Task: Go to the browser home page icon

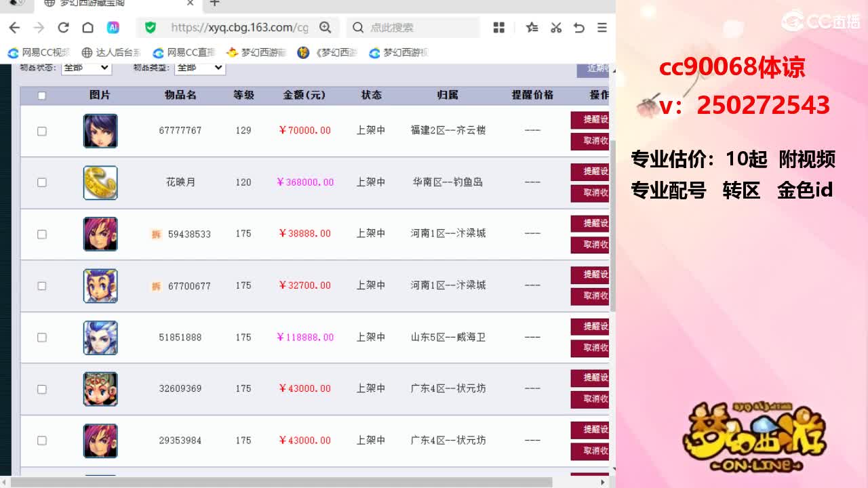Action: [x=87, y=28]
